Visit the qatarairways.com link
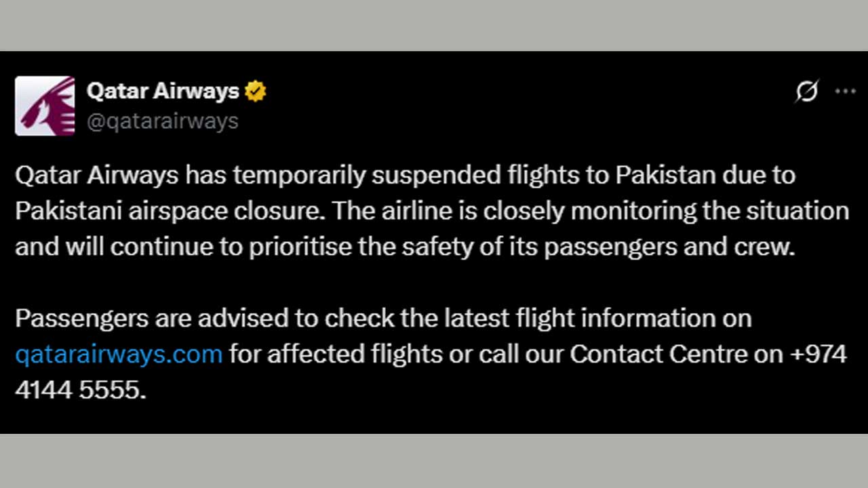The width and height of the screenshot is (868, 488). click(119, 354)
